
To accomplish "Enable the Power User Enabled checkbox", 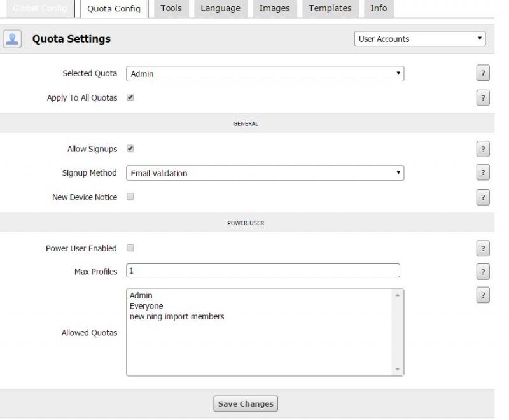I will coord(130,248).
